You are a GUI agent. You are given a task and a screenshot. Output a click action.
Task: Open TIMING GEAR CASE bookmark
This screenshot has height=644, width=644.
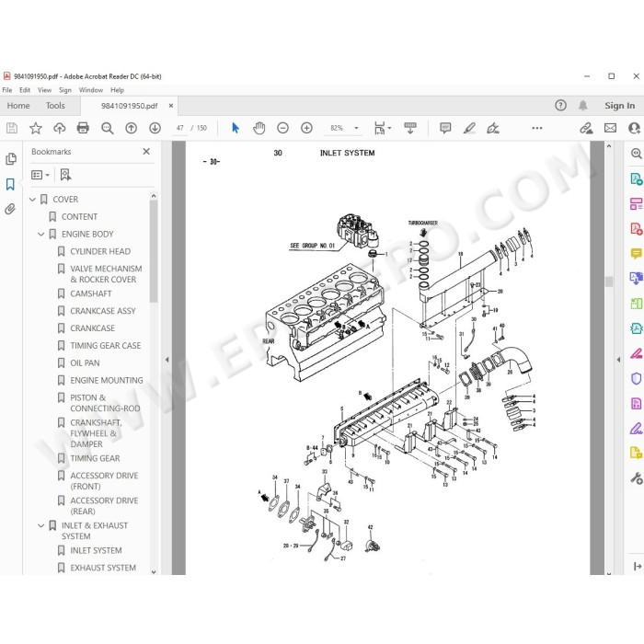(x=105, y=346)
